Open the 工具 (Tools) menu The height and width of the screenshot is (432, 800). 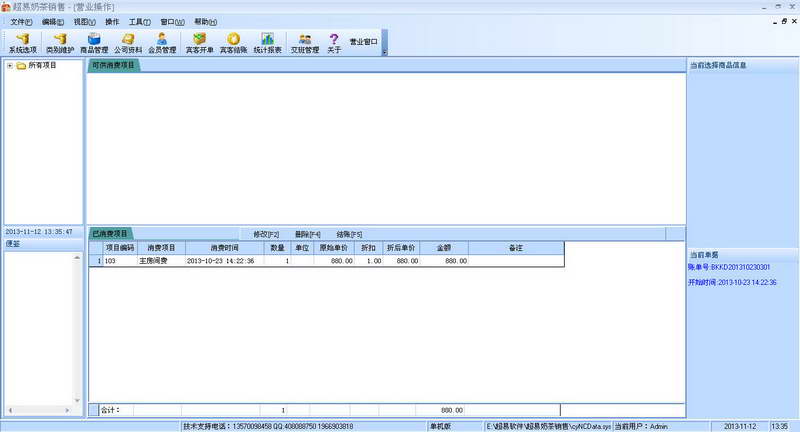[x=140, y=21]
